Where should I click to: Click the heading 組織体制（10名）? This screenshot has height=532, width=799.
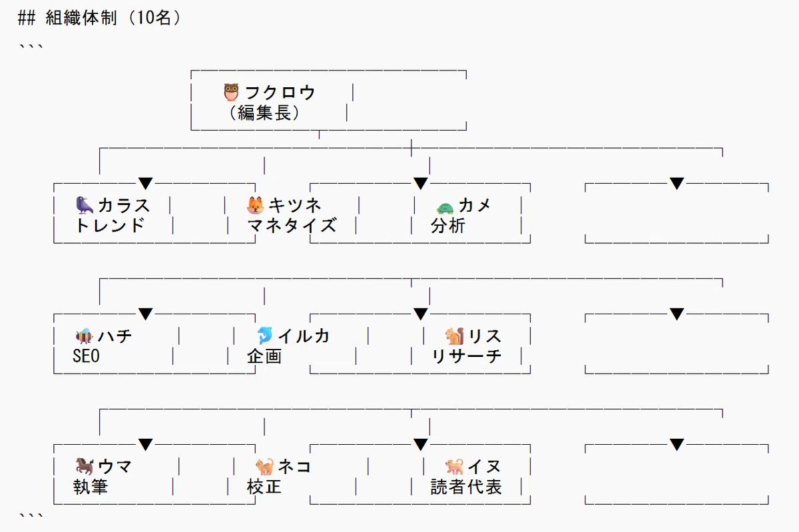coord(114,18)
